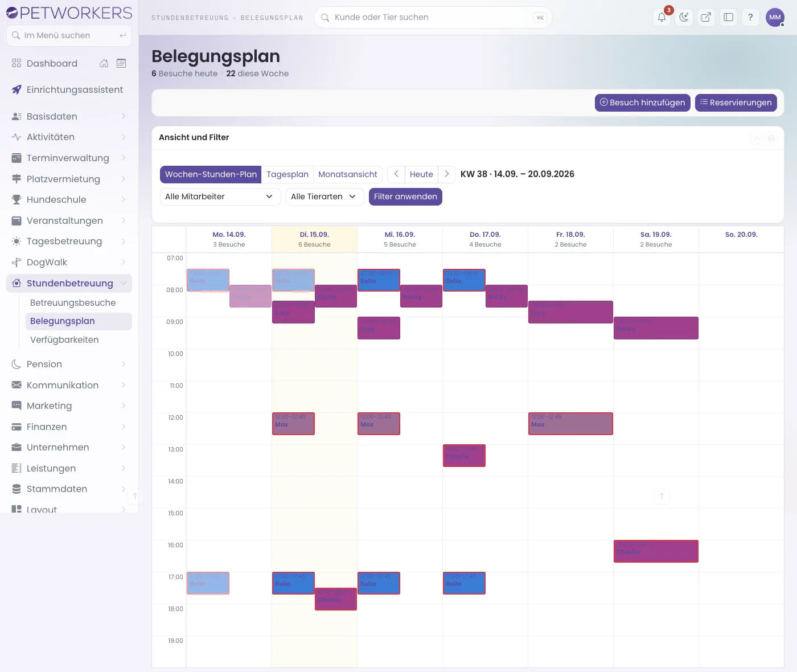Go to next week arrow

tap(447, 174)
